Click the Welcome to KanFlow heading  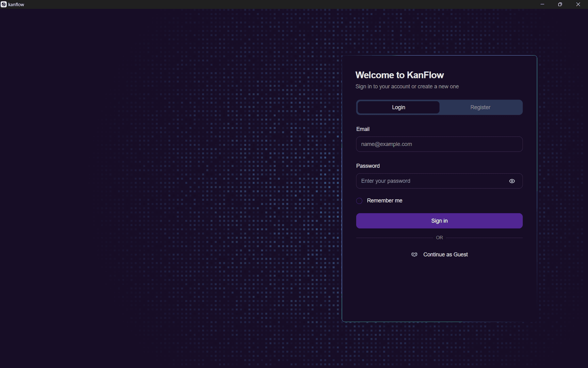point(399,75)
